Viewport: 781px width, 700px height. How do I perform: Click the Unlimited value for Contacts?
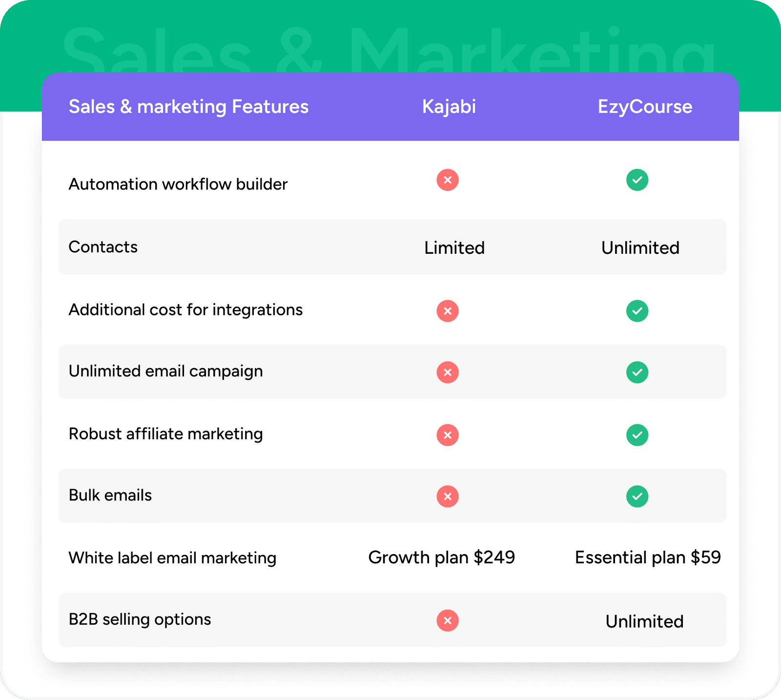click(x=640, y=248)
